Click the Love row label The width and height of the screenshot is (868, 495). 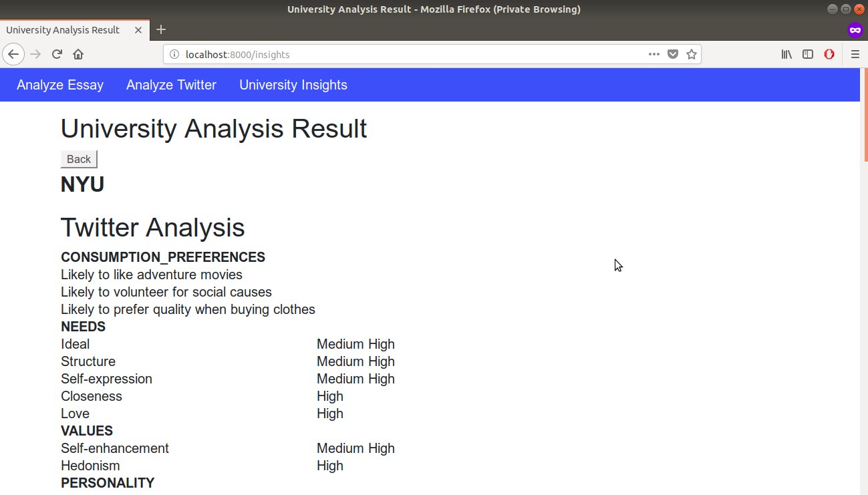(x=75, y=414)
